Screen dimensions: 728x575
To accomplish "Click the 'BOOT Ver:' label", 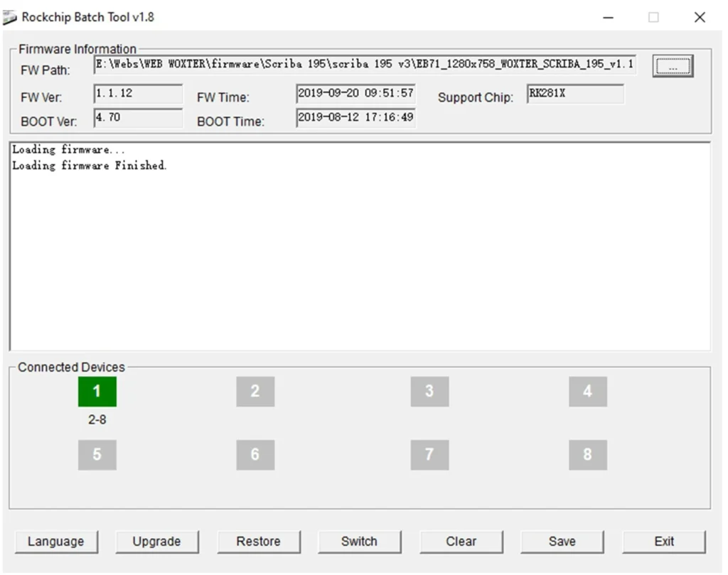I will point(49,122).
